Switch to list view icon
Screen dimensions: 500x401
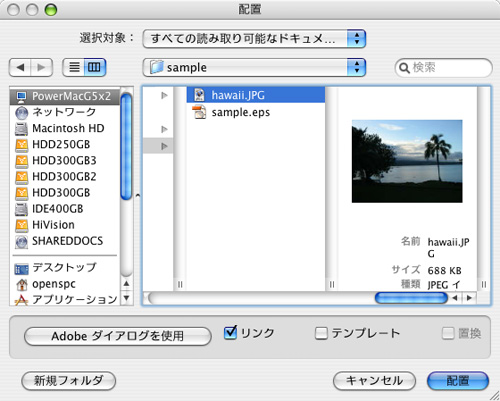click(x=74, y=68)
